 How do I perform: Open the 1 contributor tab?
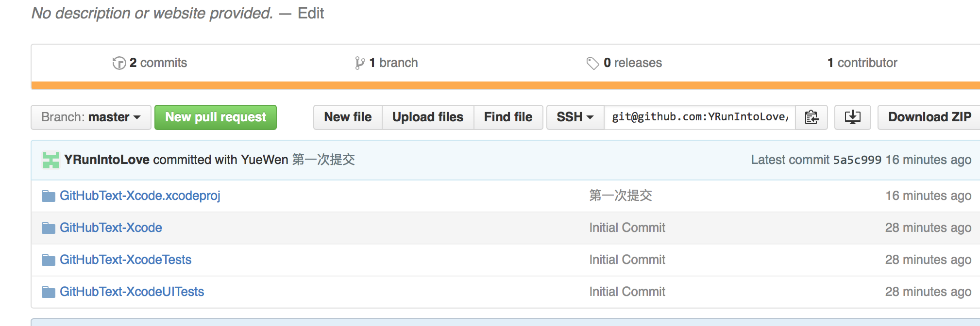pos(862,63)
